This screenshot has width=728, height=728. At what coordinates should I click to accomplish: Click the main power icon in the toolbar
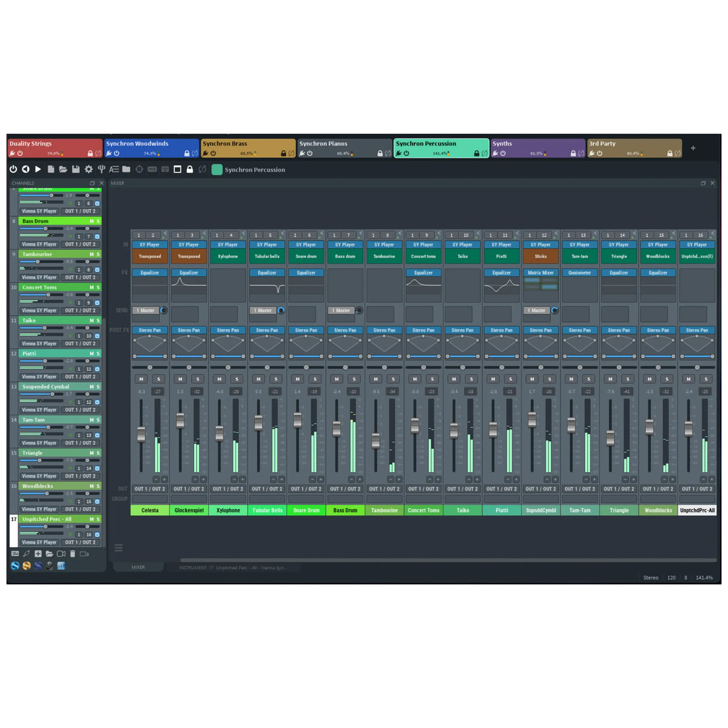pyautogui.click(x=13, y=169)
